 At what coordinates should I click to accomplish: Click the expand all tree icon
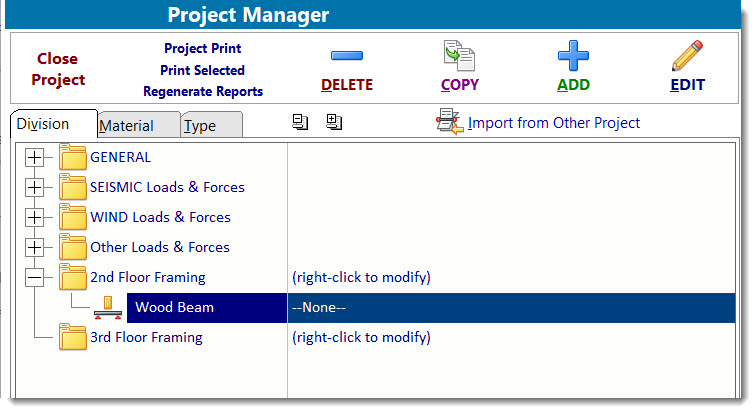(x=334, y=122)
